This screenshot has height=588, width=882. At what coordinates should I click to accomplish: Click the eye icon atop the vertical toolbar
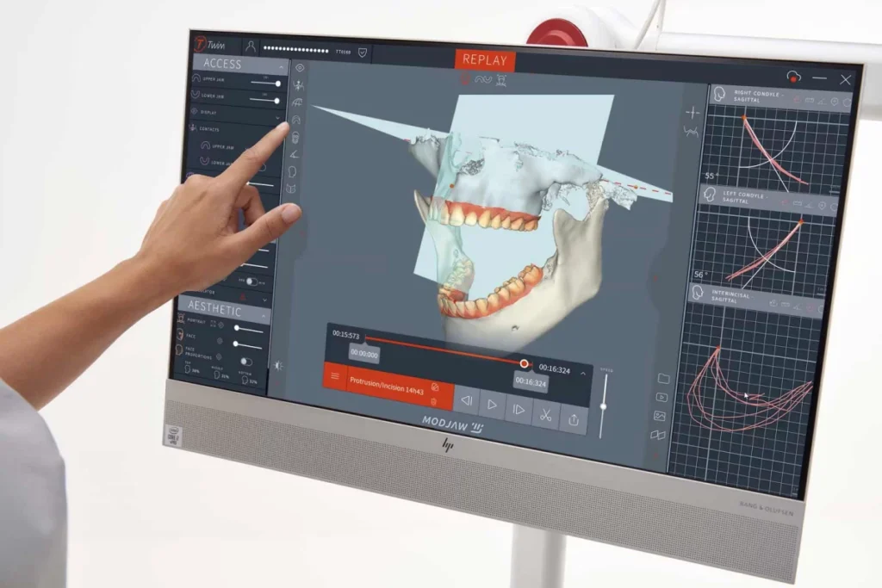(300, 67)
